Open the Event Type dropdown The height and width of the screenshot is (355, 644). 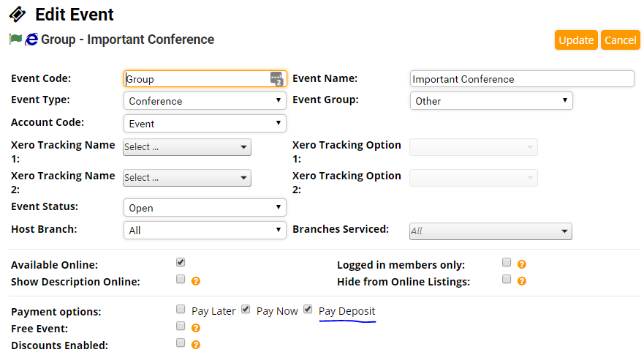point(205,101)
